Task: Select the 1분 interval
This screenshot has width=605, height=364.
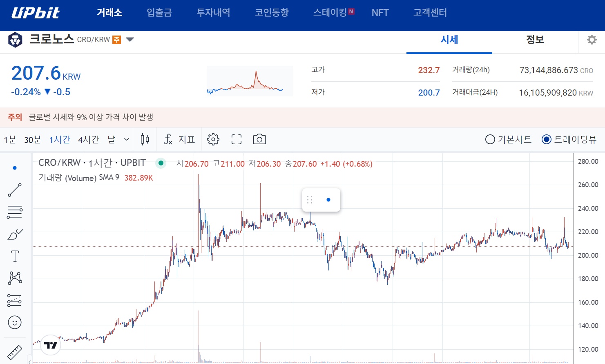Action: click(x=10, y=140)
